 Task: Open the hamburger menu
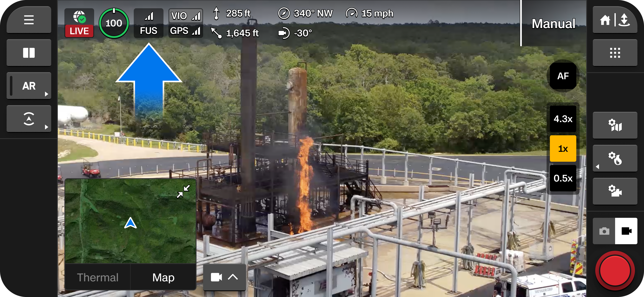coord(29,20)
